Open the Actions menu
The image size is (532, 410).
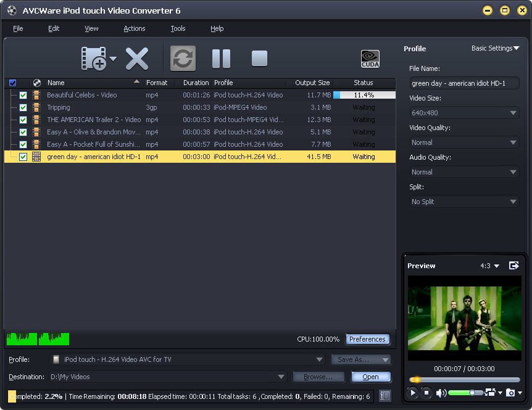(135, 28)
